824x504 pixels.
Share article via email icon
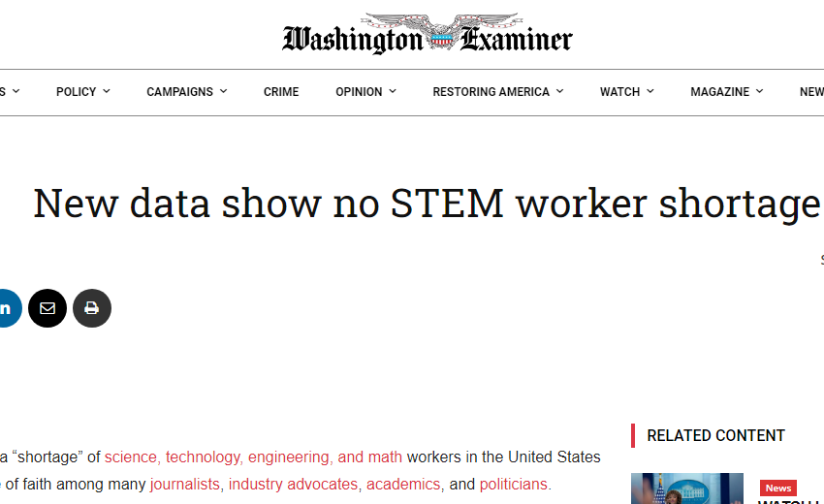click(x=48, y=308)
